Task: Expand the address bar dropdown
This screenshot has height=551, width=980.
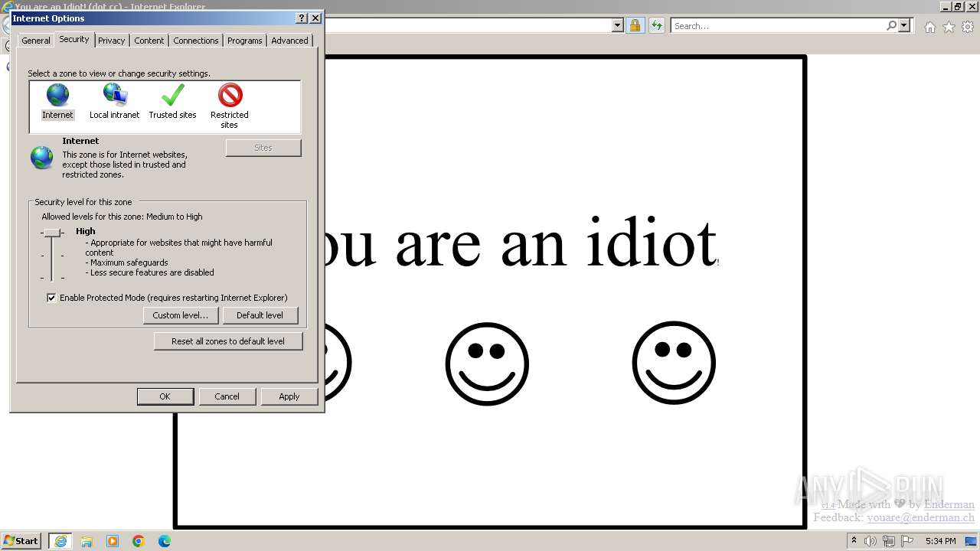Action: point(618,26)
